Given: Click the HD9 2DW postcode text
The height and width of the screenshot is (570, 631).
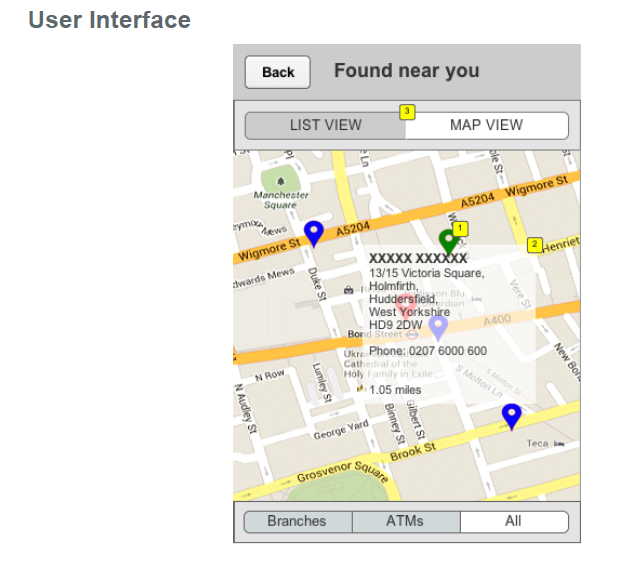Looking at the screenshot, I should (396, 325).
